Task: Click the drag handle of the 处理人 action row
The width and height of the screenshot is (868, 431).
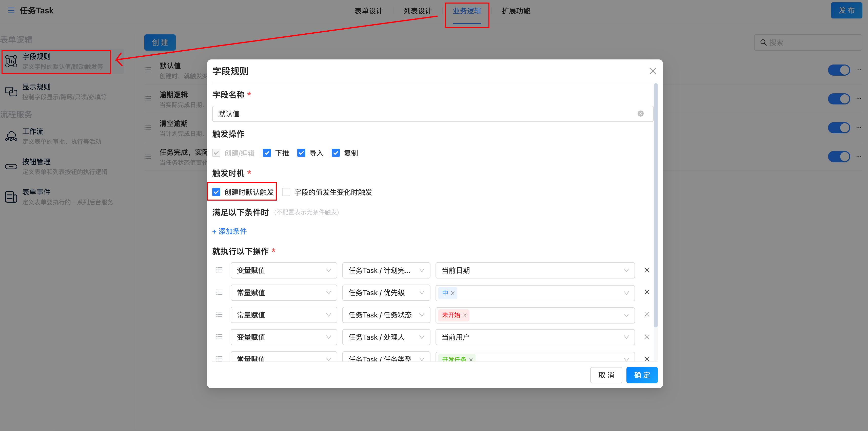Action: pos(219,337)
